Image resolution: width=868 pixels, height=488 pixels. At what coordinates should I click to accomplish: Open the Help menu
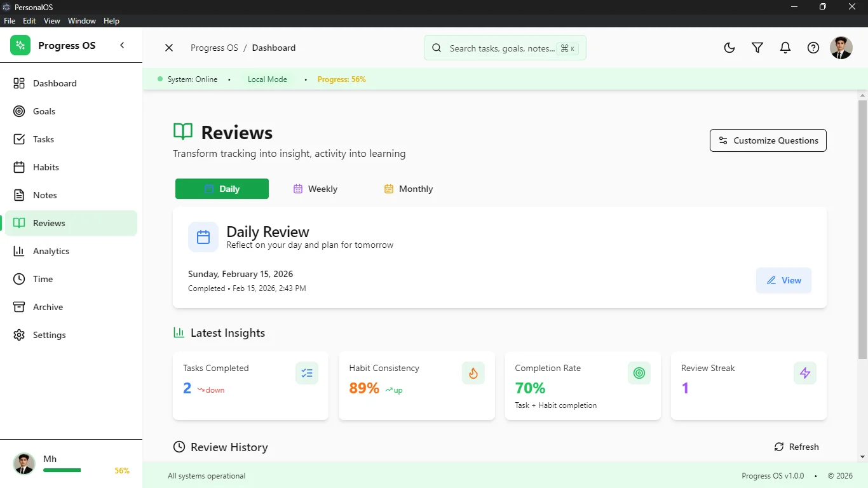tap(111, 21)
